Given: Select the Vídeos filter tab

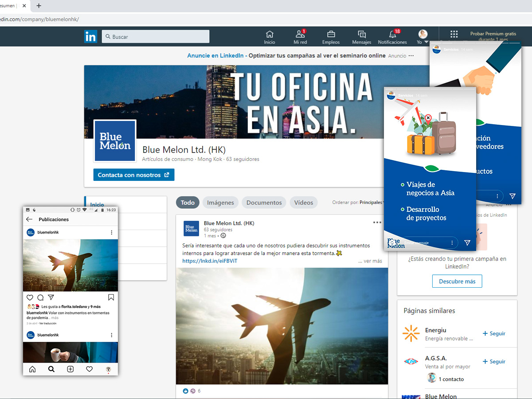Looking at the screenshot, I should coord(304,203).
